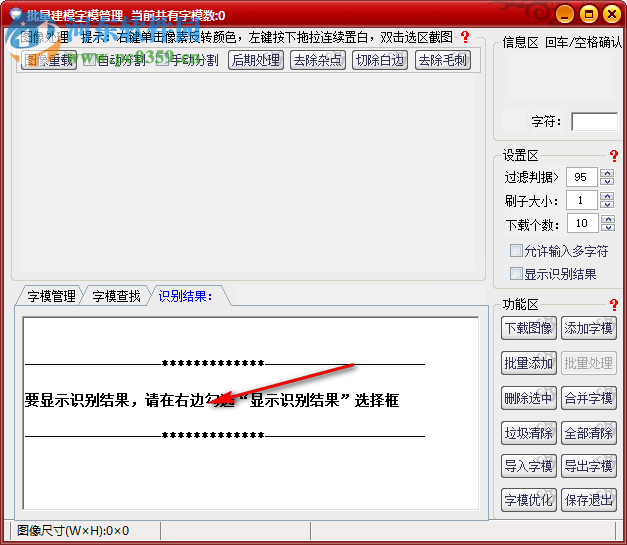
Task: Close the 批量建模字模管理 window
Action: [612, 15]
